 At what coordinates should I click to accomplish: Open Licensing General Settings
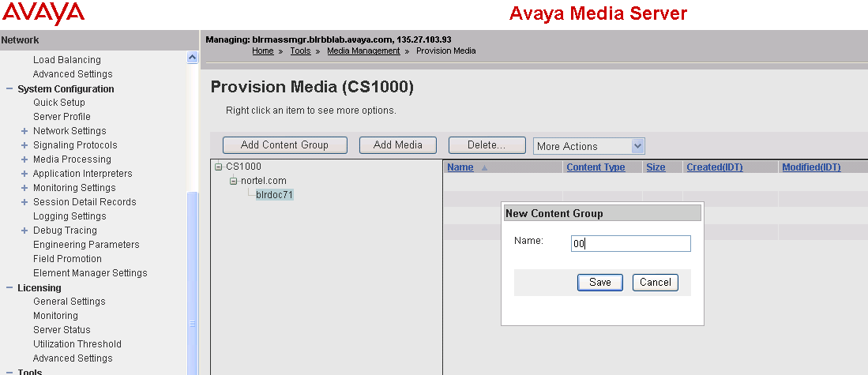[70, 302]
